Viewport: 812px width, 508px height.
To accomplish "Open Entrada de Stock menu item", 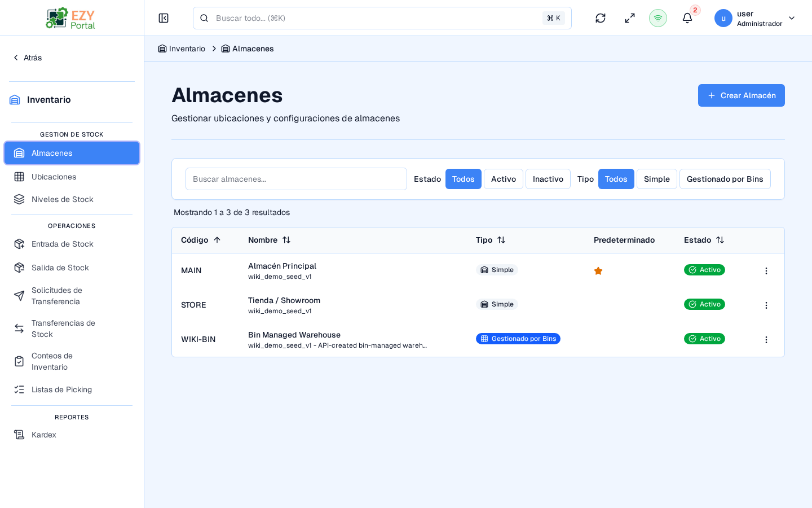I will click(x=72, y=244).
